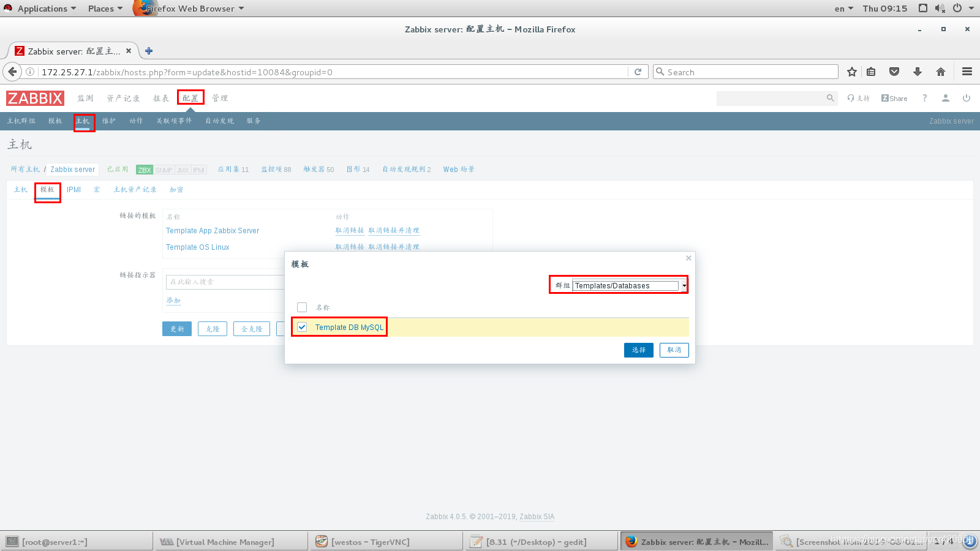Open the Zabbix support headset link
Screen dimensions: 980x551
[x=859, y=98]
